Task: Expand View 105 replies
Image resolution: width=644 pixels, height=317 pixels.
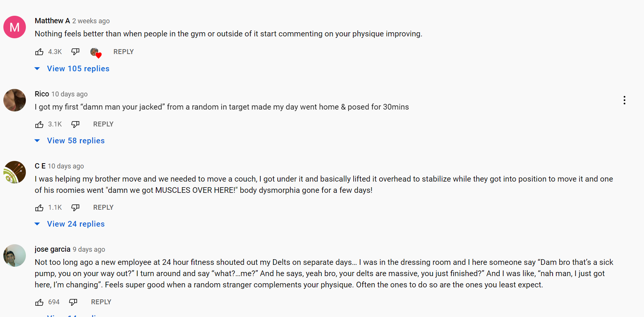Action: pos(72,69)
